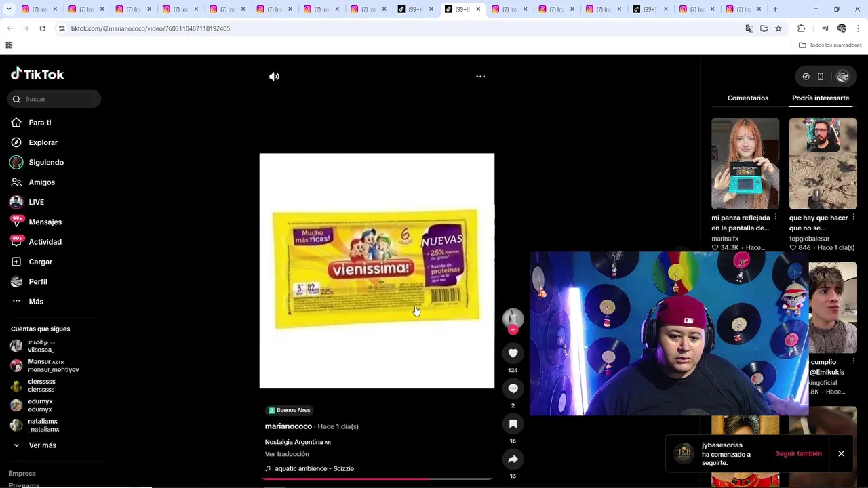
Task: Open site information icon in address bar
Action: pos(61,28)
